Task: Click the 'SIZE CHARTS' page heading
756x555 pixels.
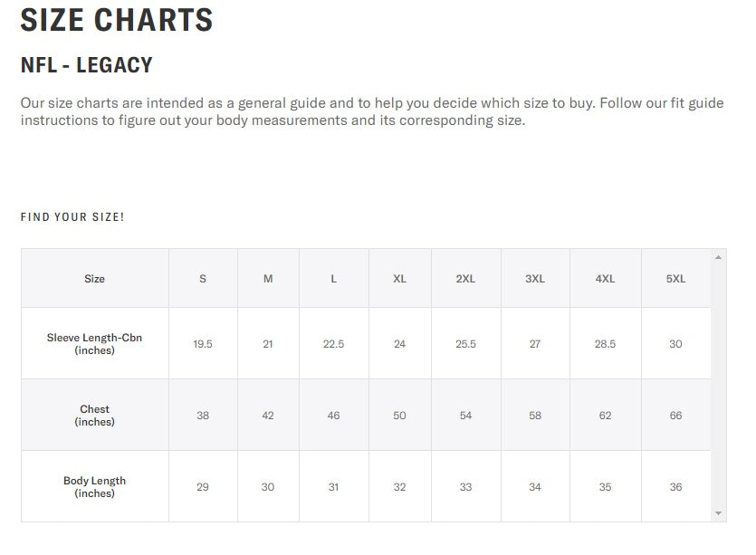Action: [x=117, y=20]
